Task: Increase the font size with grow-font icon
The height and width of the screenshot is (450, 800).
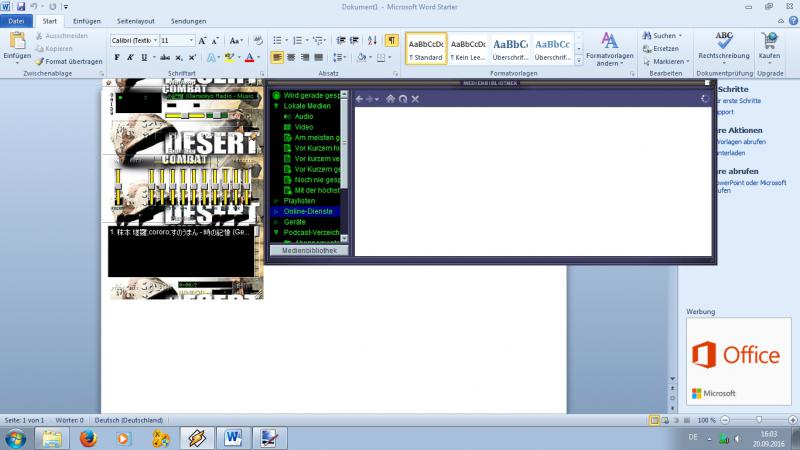Action: pyautogui.click(x=203, y=41)
